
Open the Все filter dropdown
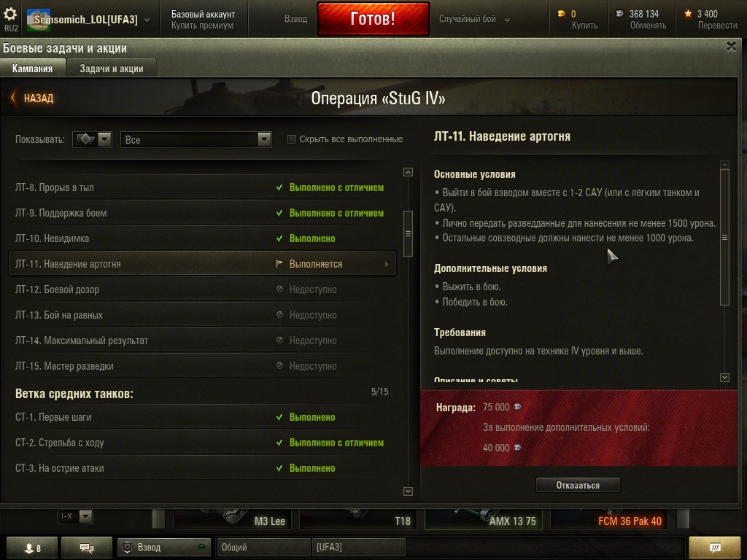click(196, 139)
